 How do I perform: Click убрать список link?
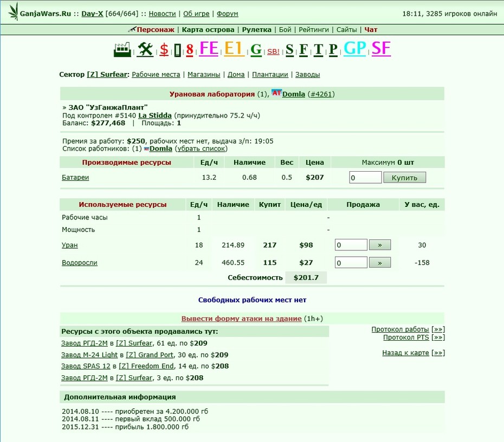click(201, 149)
